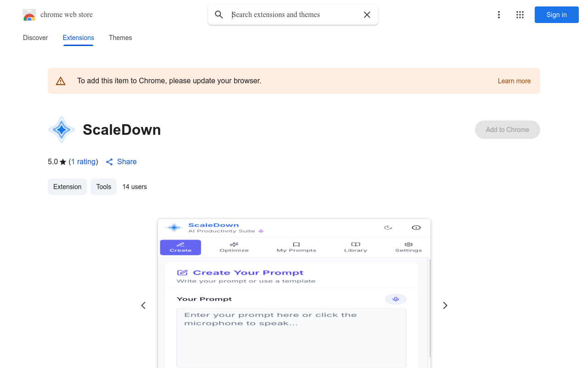Open the 1 rating link
Viewport: 588px width, 368px height.
pos(83,161)
